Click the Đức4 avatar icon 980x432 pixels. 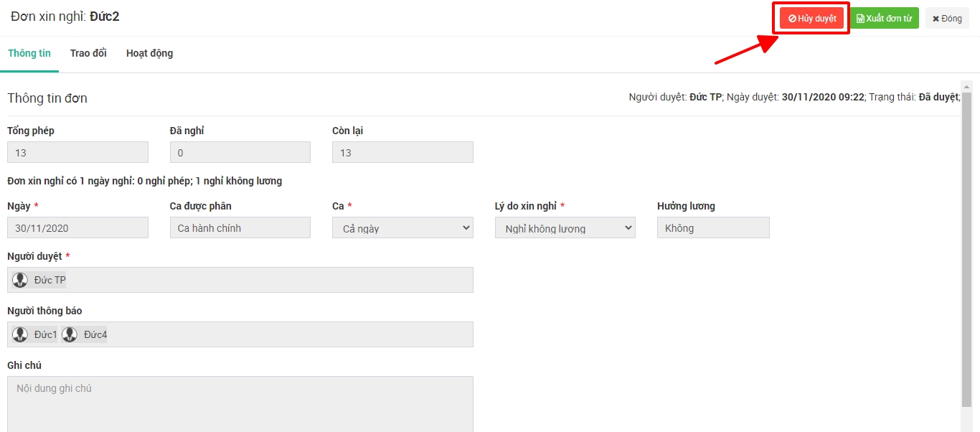pyautogui.click(x=70, y=334)
